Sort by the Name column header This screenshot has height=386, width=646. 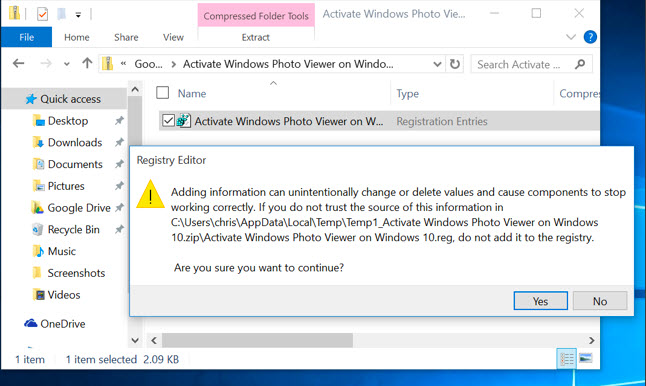click(x=192, y=94)
